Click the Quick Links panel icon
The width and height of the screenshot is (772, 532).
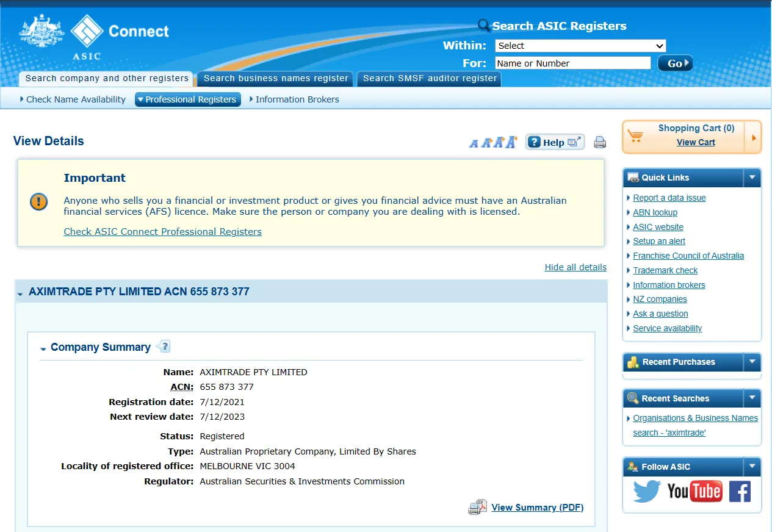(x=633, y=178)
